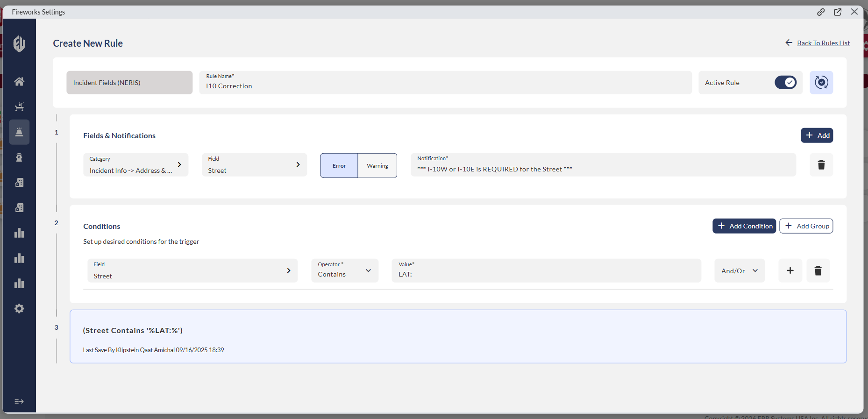The height and width of the screenshot is (419, 868).
Task: Select the Warning notification type
Action: point(377,166)
